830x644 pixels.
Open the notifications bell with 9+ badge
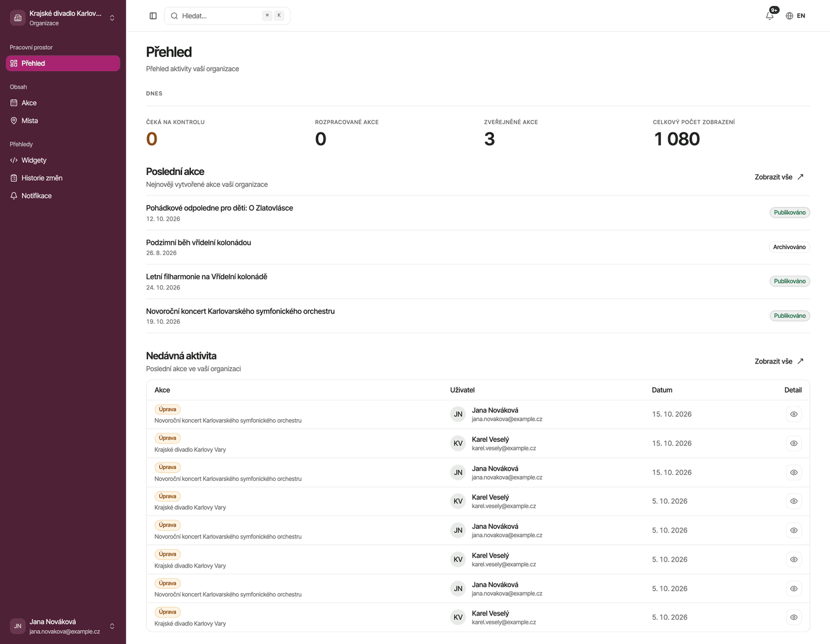(x=770, y=15)
